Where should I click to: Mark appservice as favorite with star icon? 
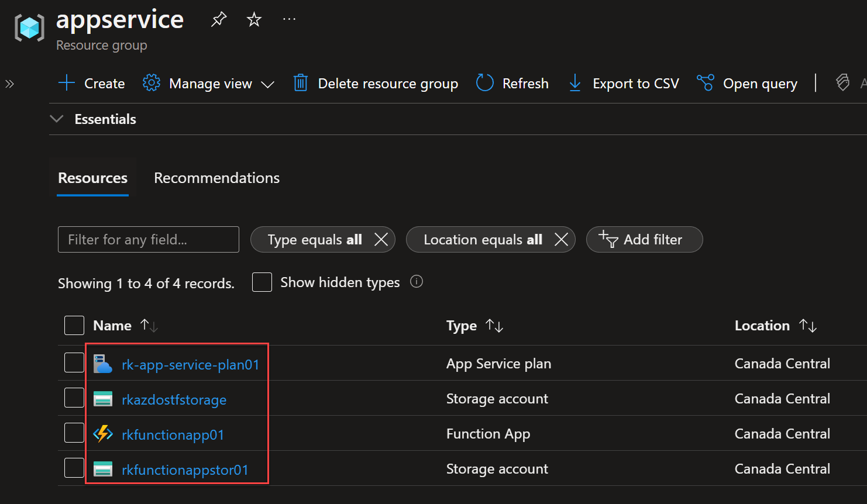coord(254,20)
